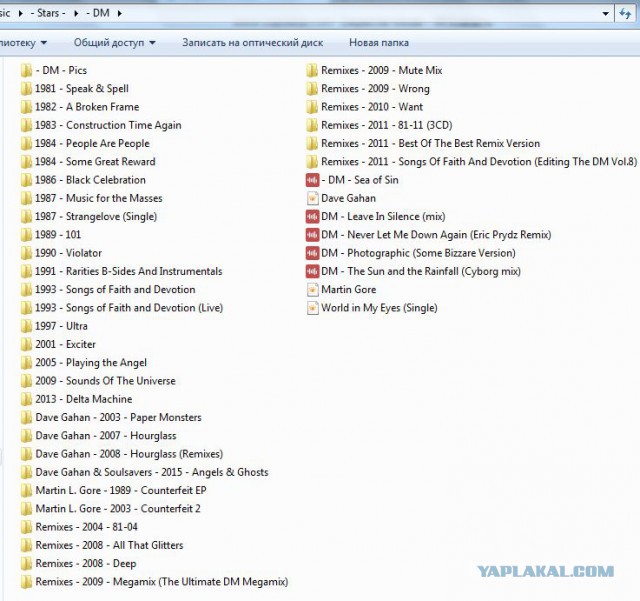Click audio icon of Never Let Me Down Again remix
Image resolution: width=640 pixels, height=601 pixels.
312,235
